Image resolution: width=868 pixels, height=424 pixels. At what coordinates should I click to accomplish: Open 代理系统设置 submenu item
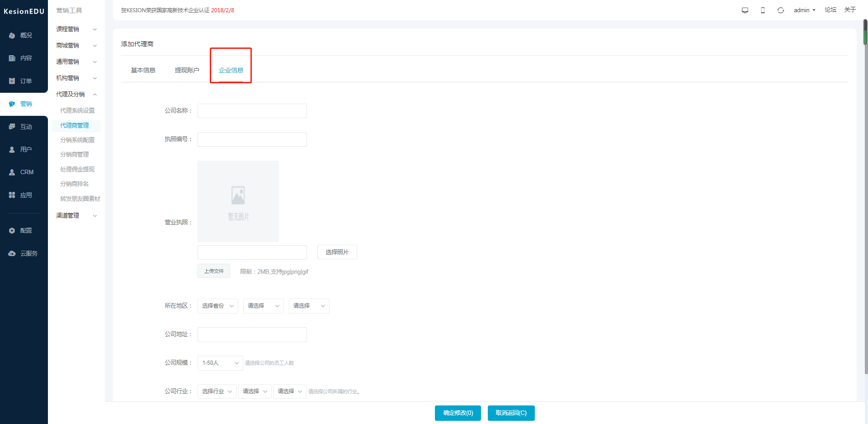(77, 110)
